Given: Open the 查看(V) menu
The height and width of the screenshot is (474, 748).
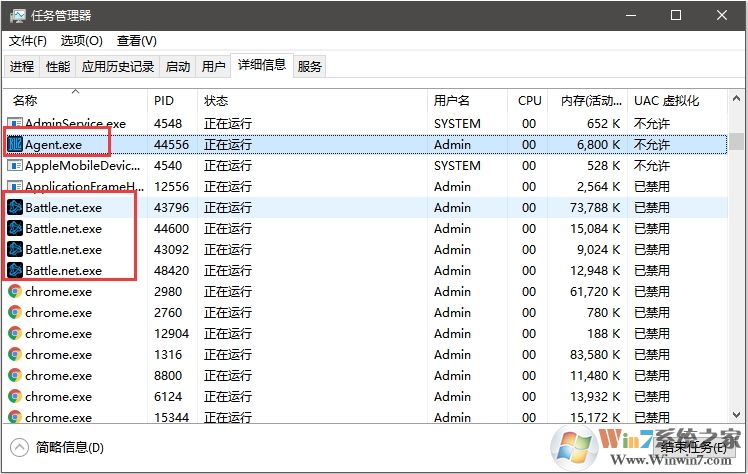Looking at the screenshot, I should [x=137, y=41].
